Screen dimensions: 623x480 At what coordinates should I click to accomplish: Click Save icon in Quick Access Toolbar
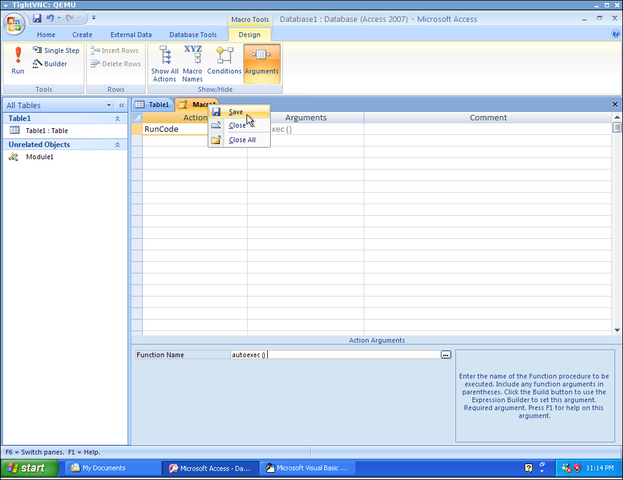point(37,18)
